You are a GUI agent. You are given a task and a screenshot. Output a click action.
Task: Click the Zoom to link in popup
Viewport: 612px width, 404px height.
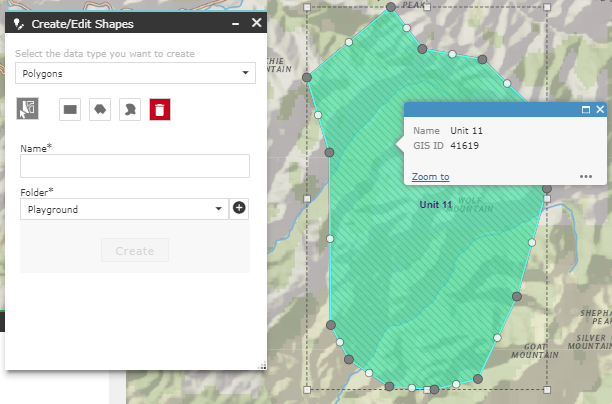[x=431, y=177]
